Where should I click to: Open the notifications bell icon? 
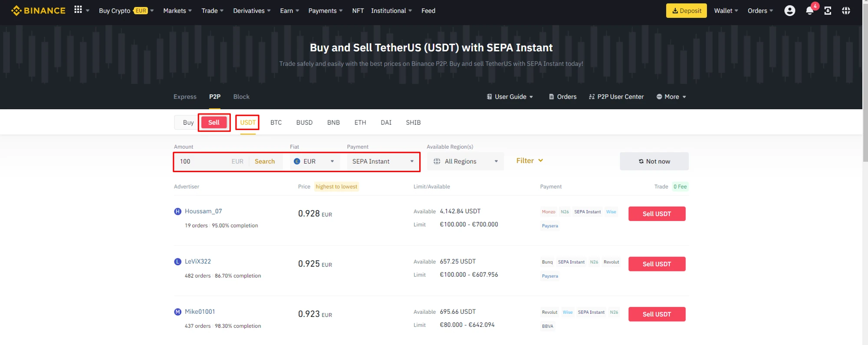tap(809, 11)
